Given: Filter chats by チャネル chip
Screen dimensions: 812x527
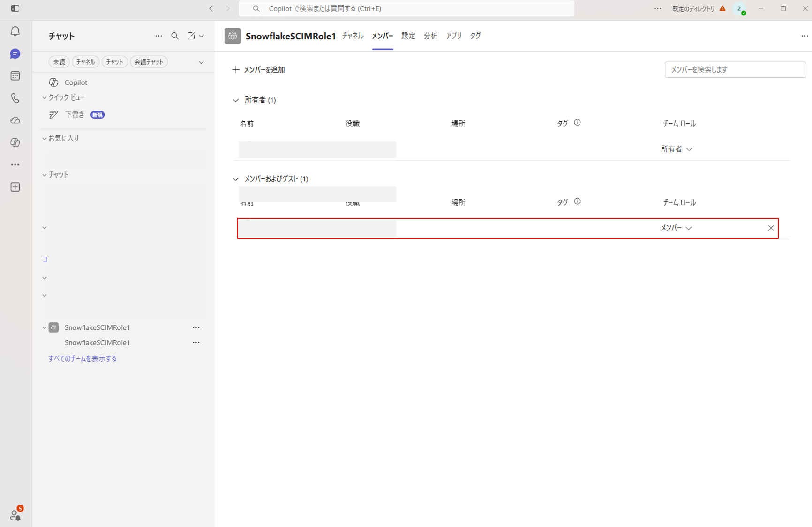Looking at the screenshot, I should pyautogui.click(x=85, y=62).
